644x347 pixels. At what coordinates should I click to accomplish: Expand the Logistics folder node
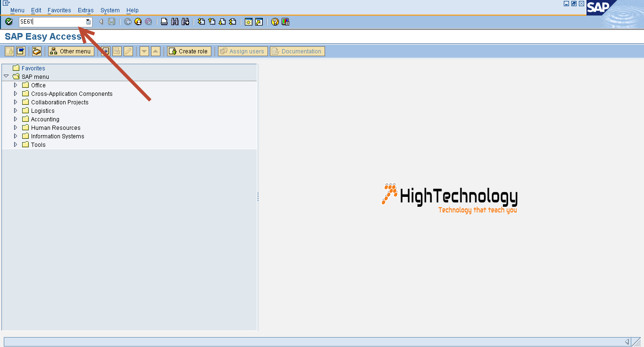tap(16, 110)
